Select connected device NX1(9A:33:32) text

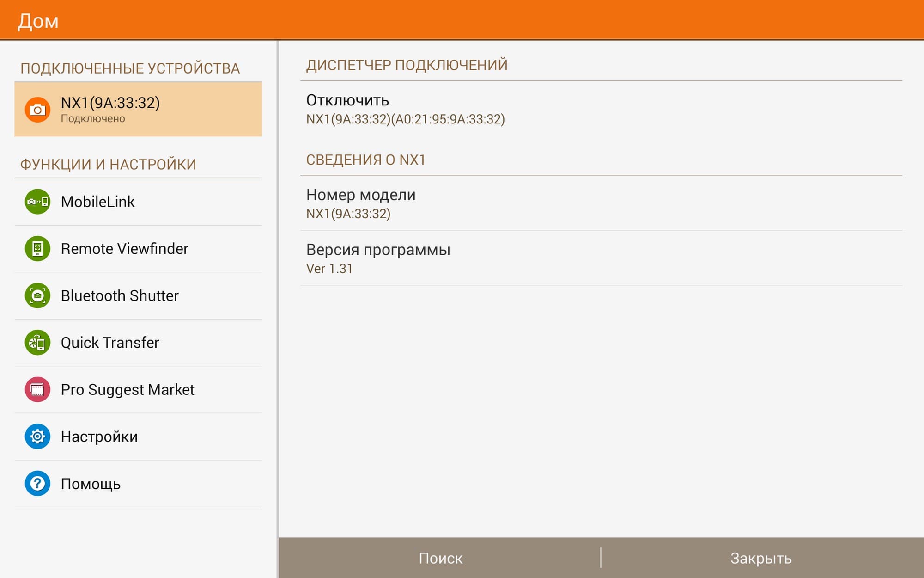(x=110, y=103)
